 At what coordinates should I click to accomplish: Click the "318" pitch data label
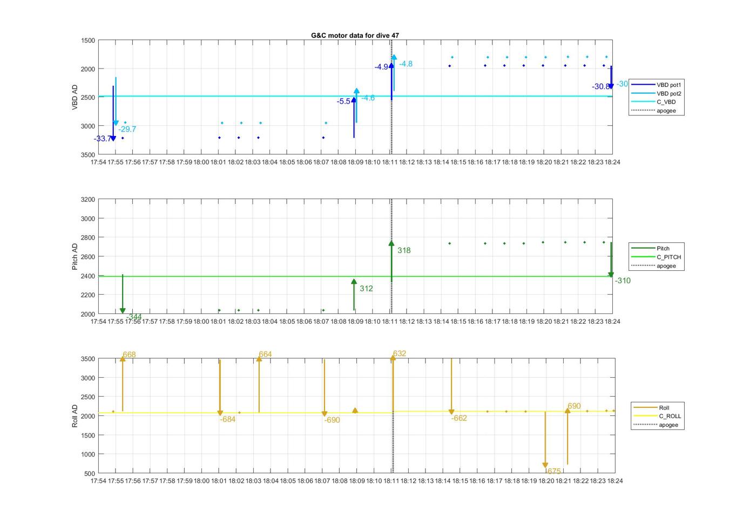point(404,250)
